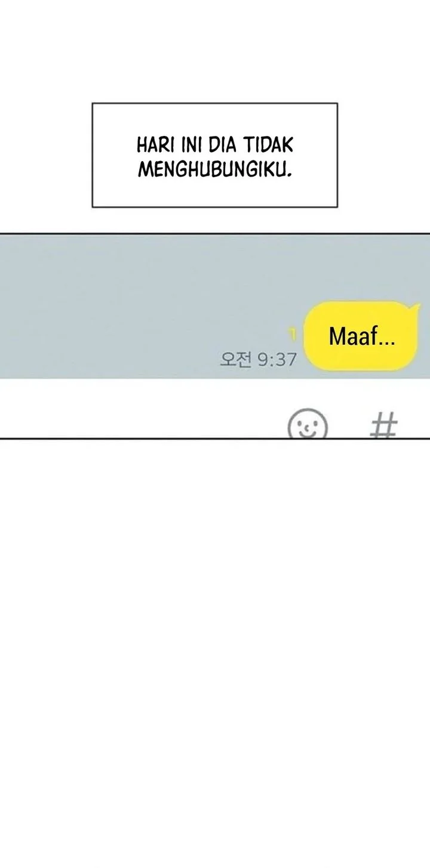Image resolution: width=430 pixels, height=868 pixels.
Task: Select the word "Maaf..." in the bubble
Action: [361, 338]
